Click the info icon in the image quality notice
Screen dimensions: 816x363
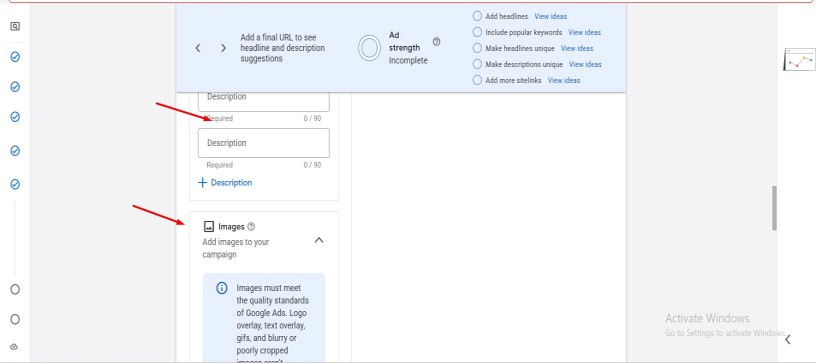point(222,288)
